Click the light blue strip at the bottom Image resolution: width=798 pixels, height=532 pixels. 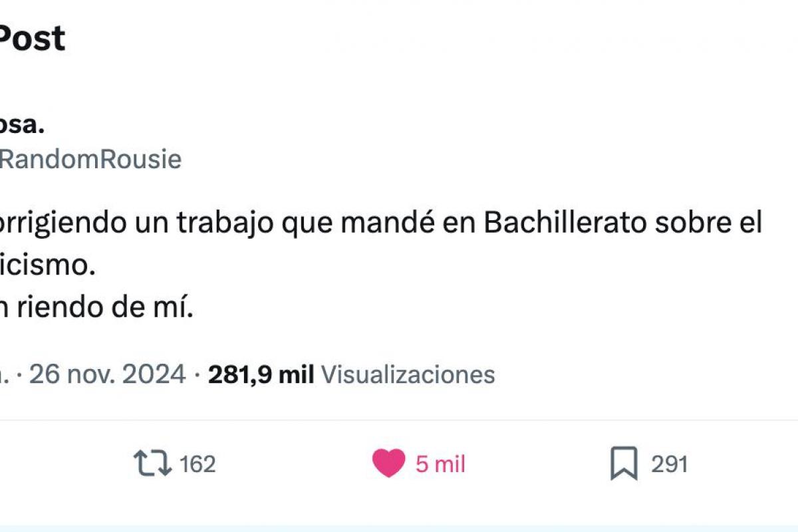pos(399,528)
